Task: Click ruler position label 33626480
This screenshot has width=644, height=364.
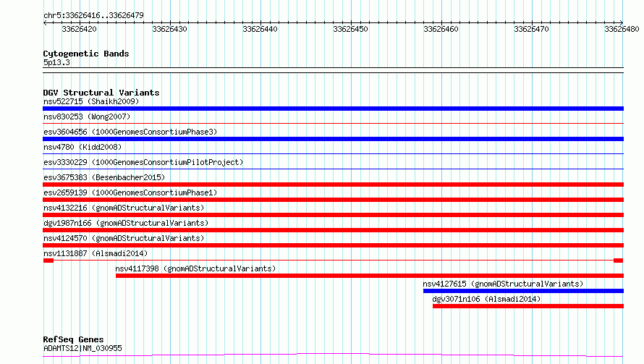Action: 622,29
